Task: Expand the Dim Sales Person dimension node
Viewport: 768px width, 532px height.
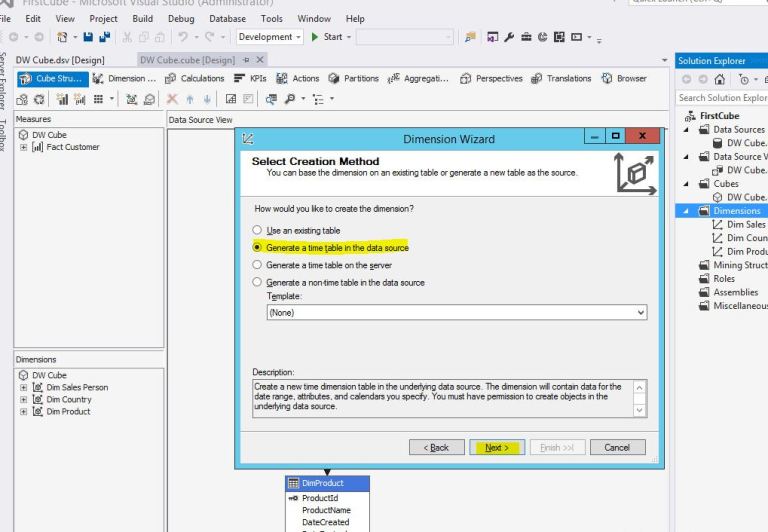Action: (23, 387)
